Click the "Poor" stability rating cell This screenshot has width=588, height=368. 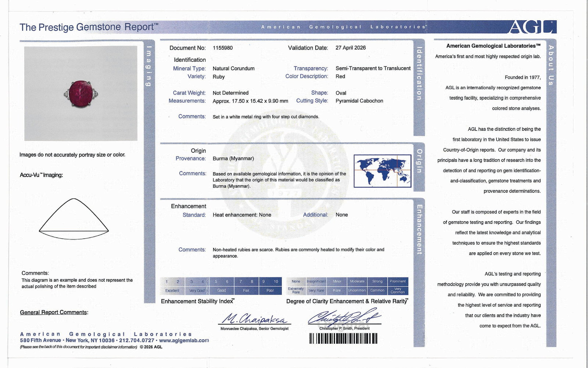270,291
